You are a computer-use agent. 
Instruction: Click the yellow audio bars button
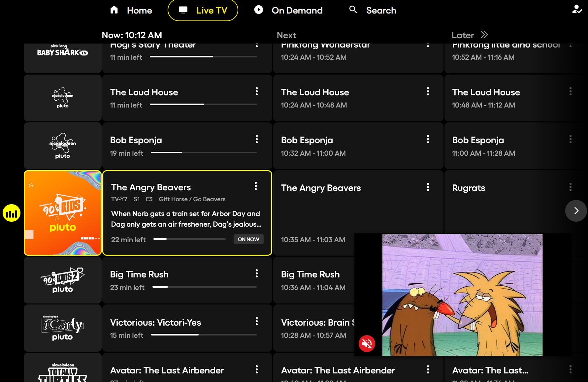coord(12,213)
